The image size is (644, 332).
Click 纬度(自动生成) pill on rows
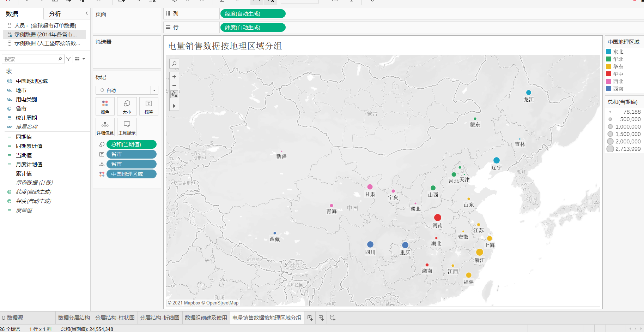253,27
